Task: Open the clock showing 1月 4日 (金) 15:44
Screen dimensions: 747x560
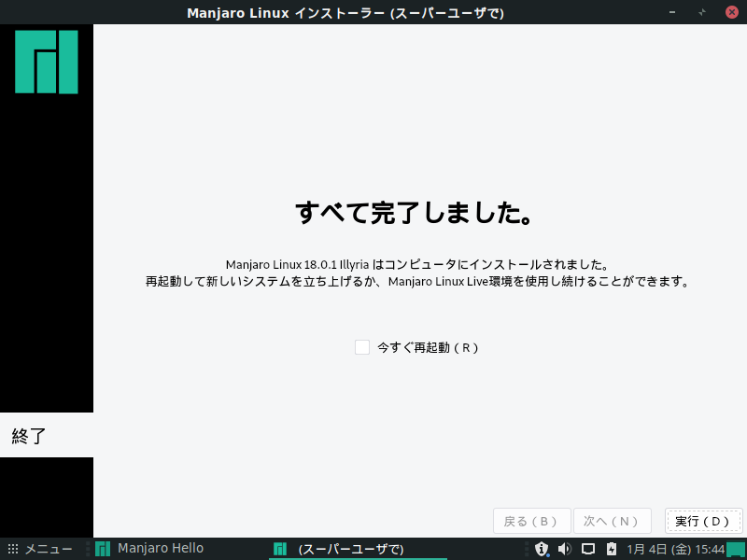Action: [675, 549]
